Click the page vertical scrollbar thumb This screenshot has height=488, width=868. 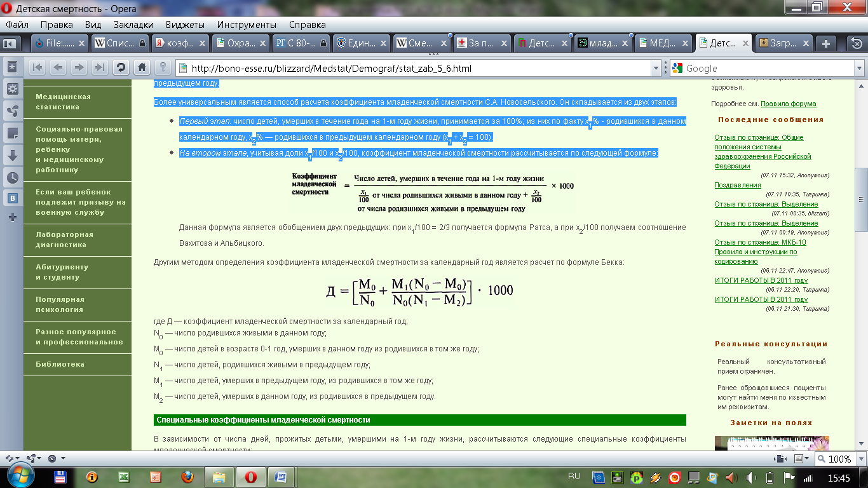tap(860, 200)
